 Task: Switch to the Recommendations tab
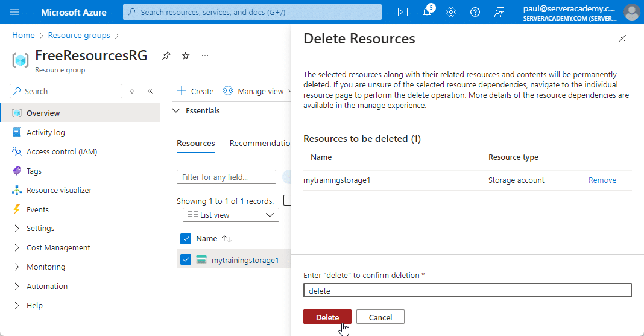point(260,143)
